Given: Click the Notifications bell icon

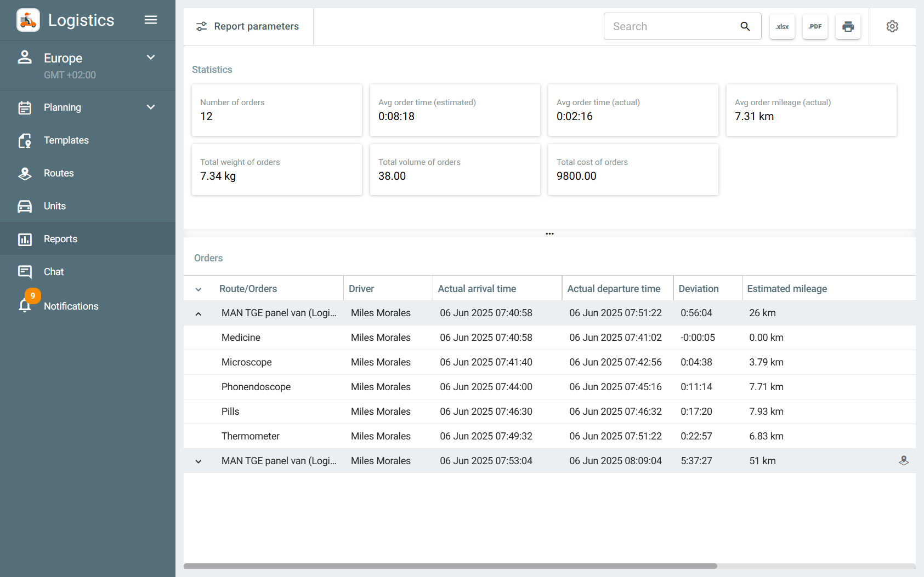Looking at the screenshot, I should coord(25,305).
